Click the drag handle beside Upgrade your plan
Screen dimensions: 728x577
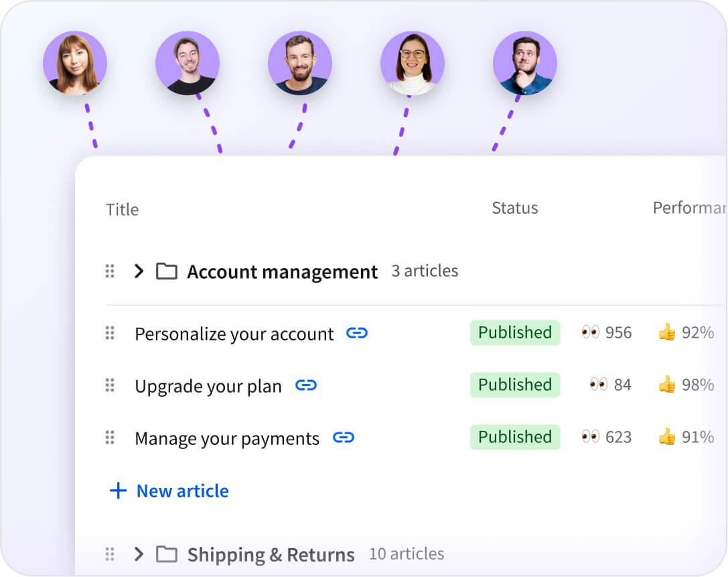pyautogui.click(x=110, y=385)
